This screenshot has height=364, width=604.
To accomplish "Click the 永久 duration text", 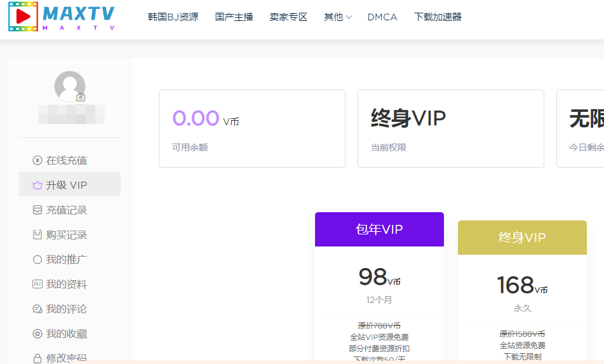I will click(522, 308).
